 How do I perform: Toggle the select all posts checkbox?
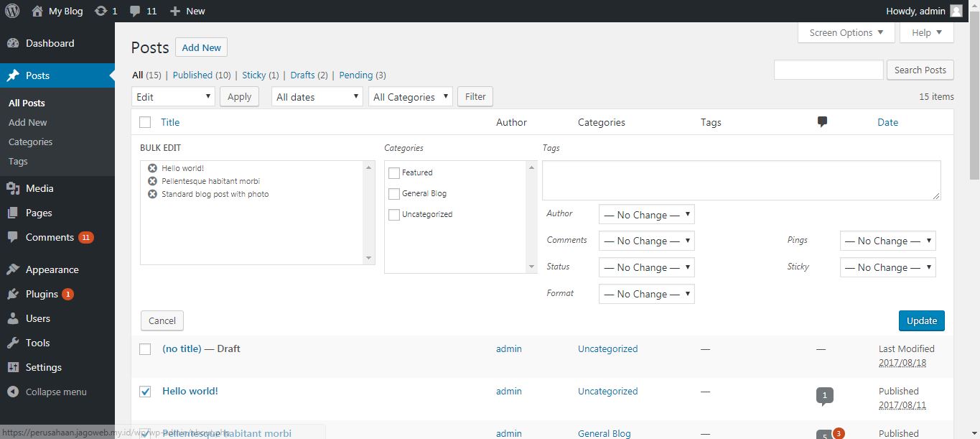click(x=145, y=122)
